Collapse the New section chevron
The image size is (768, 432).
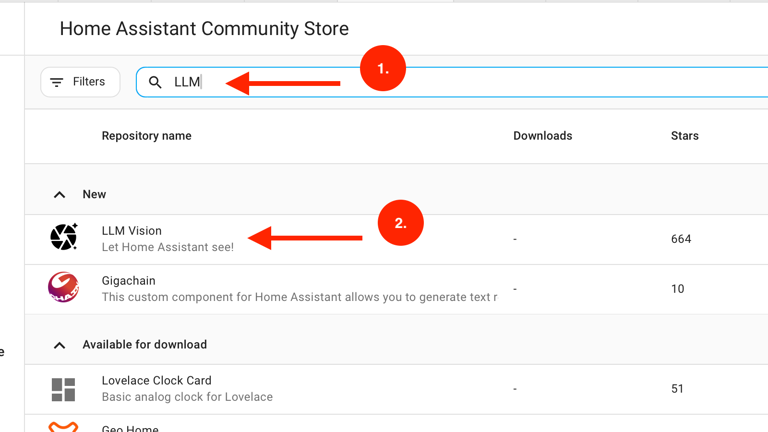coord(59,195)
